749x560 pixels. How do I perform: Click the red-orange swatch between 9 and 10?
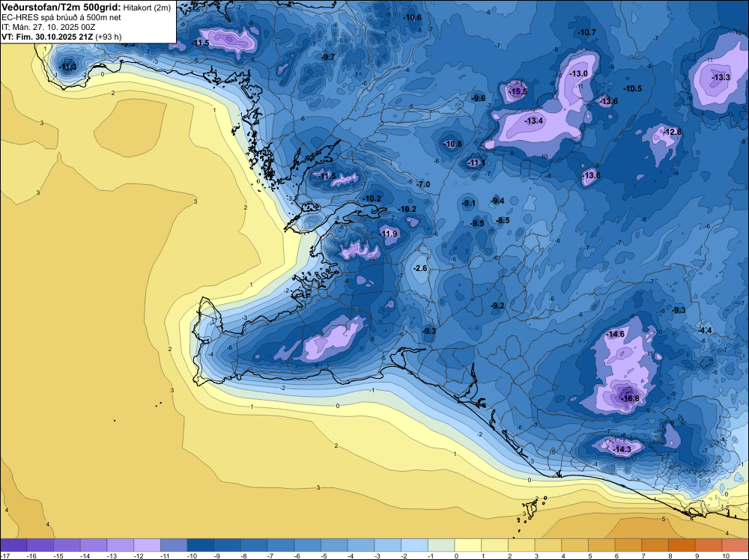click(x=709, y=545)
